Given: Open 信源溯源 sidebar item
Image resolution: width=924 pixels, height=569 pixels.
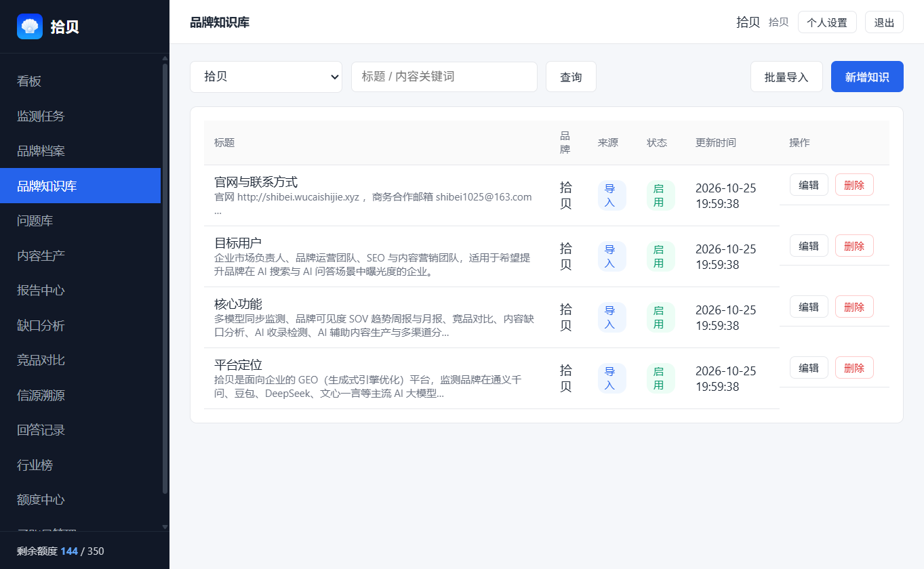Looking at the screenshot, I should (x=80, y=395).
